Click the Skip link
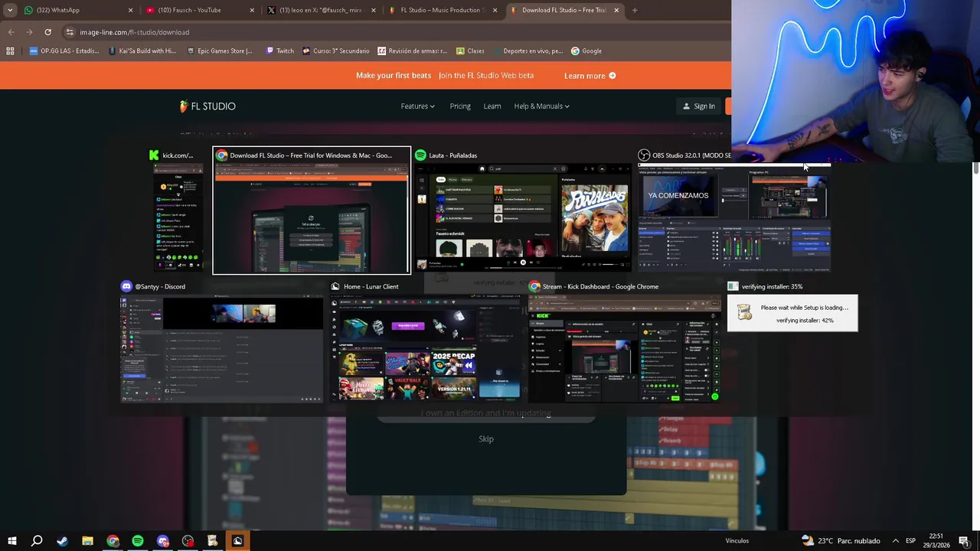 (x=486, y=439)
